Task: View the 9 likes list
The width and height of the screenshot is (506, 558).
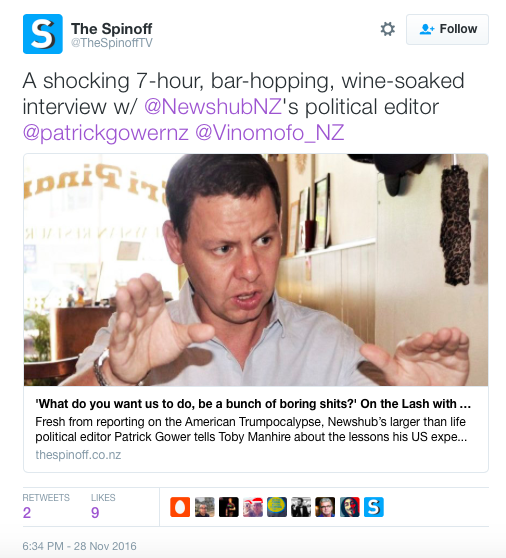Action: [103, 506]
